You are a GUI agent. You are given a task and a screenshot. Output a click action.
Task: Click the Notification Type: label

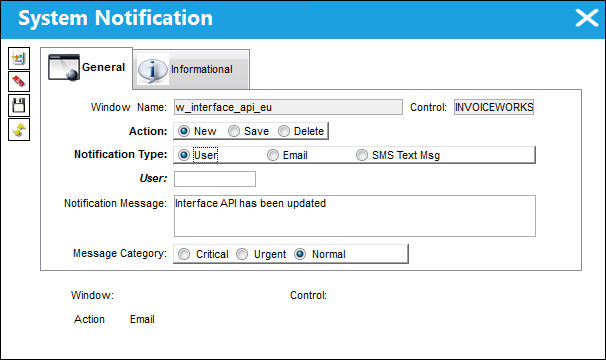(121, 154)
